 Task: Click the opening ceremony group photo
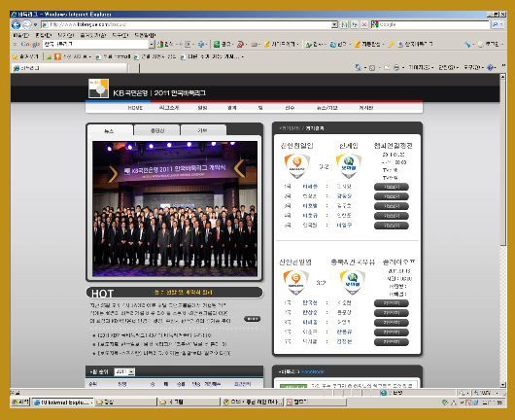point(175,209)
